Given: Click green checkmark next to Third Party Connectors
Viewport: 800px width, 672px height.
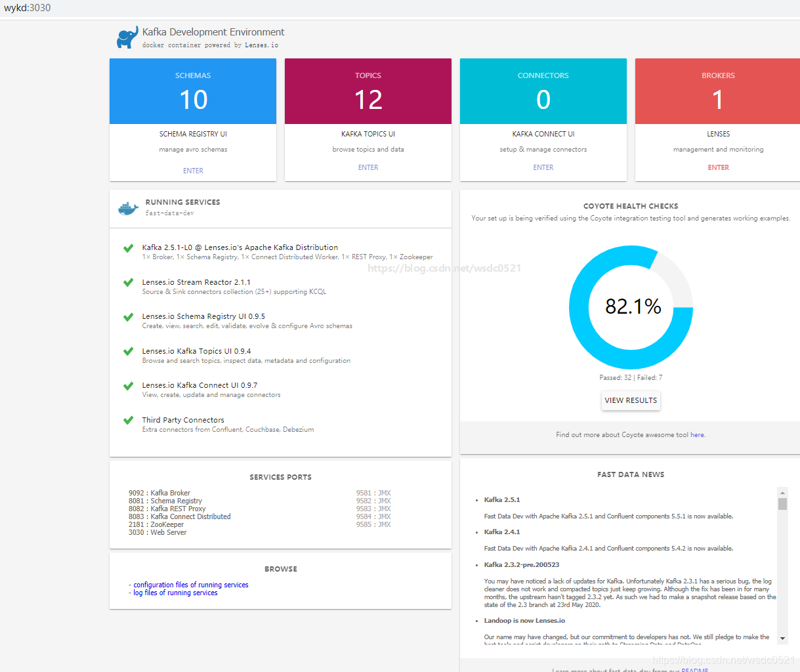Looking at the screenshot, I should tap(129, 420).
